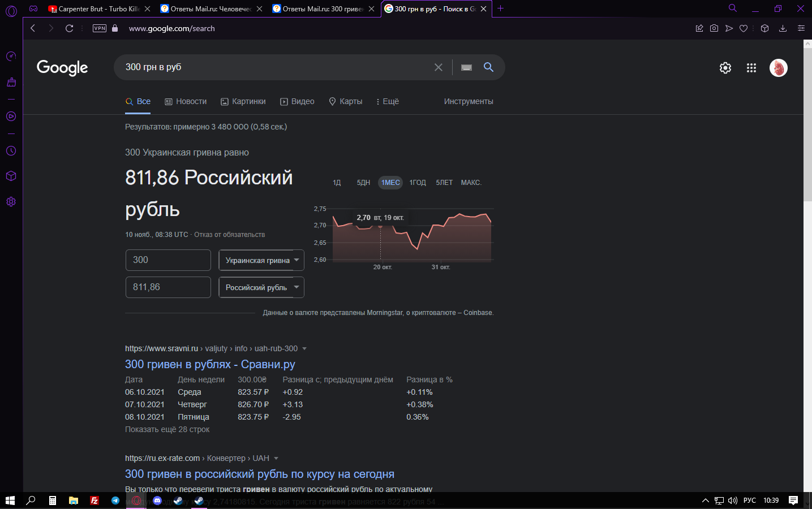Select МАКС. chart range
812x509 pixels.
(x=471, y=183)
